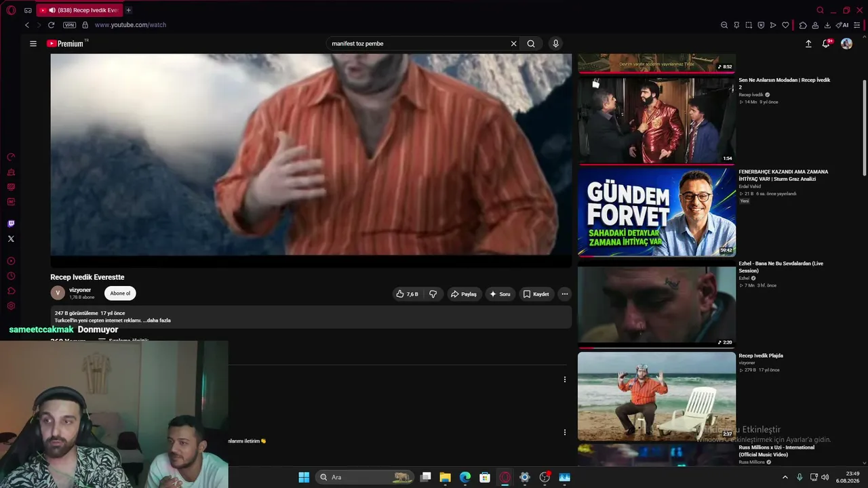This screenshot has height=488, width=868.
Task: Open taskbar volume speaker control
Action: (825, 477)
